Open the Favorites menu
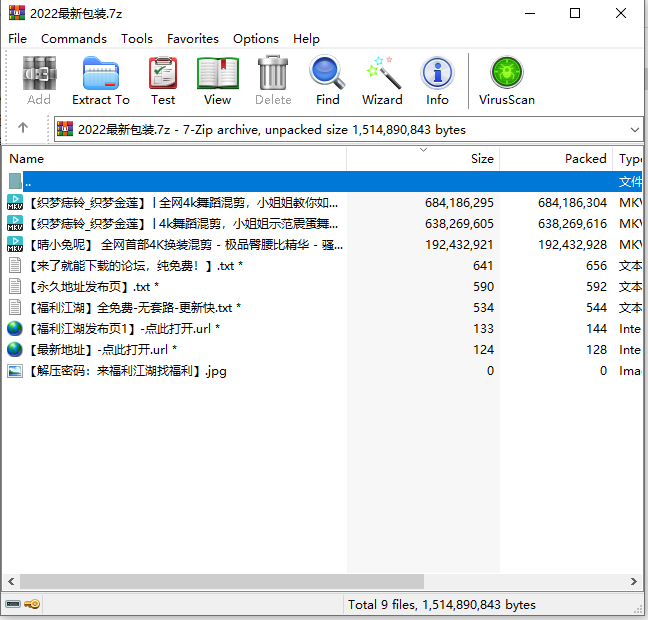 coord(193,38)
